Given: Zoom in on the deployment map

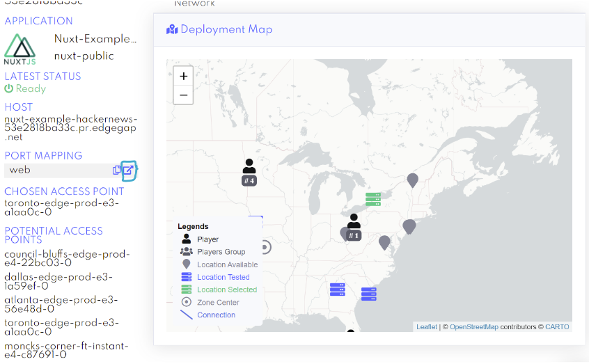Looking at the screenshot, I should [x=183, y=77].
